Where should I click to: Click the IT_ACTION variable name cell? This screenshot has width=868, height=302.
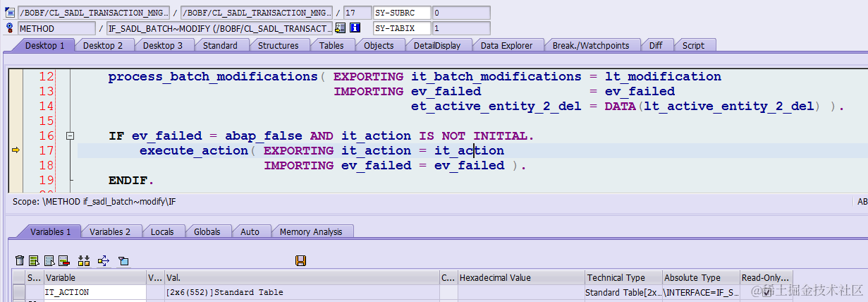pyautogui.click(x=94, y=292)
